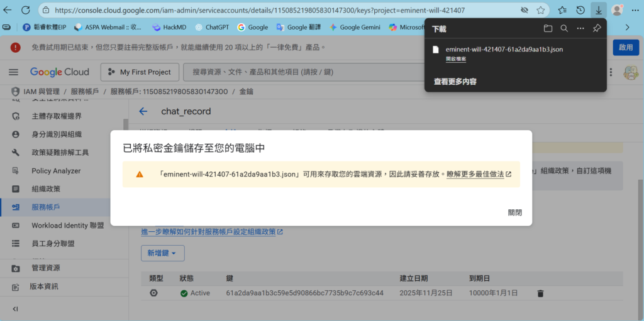Search downloads using the magnifier icon
This screenshot has width=644, height=321.
(x=564, y=28)
